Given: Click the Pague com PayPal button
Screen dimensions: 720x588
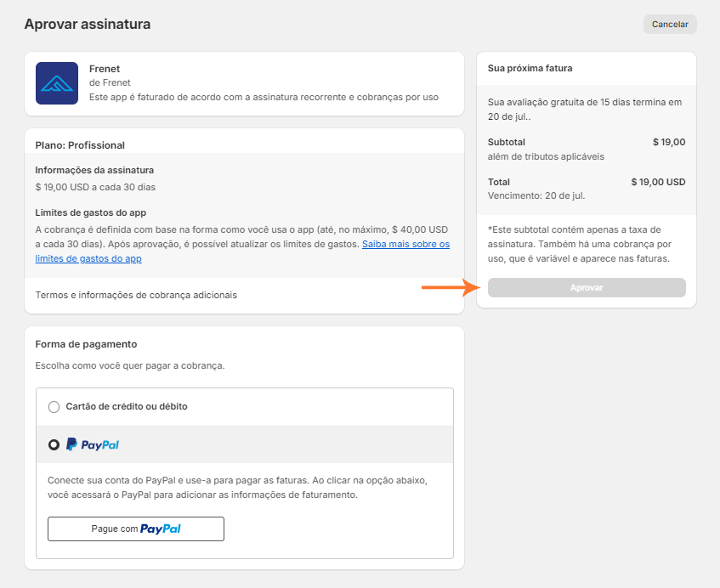Looking at the screenshot, I should [x=136, y=529].
